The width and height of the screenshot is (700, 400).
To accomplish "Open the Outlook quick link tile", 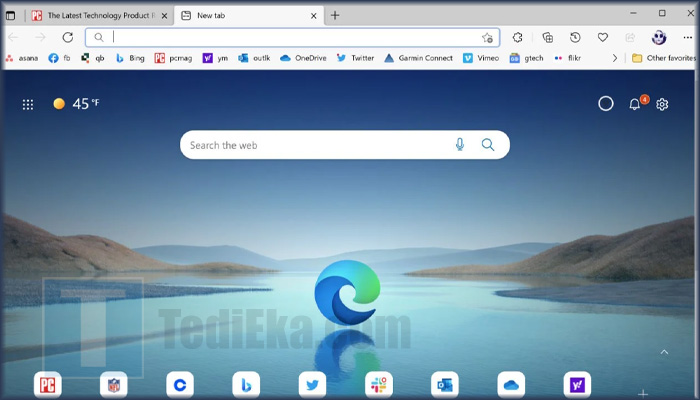I will pyautogui.click(x=445, y=385).
